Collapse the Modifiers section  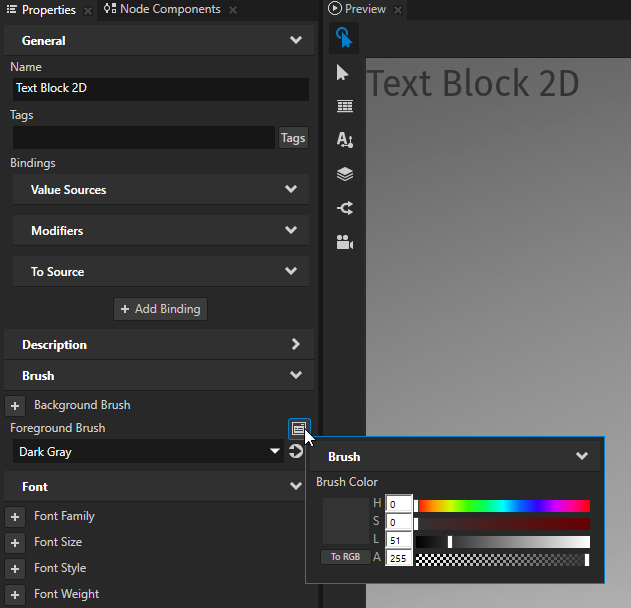coord(291,230)
